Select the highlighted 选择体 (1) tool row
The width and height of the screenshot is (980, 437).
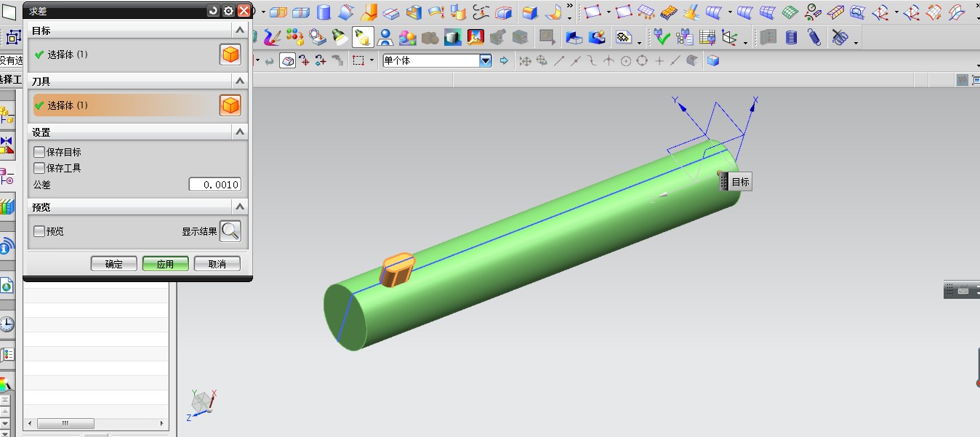click(x=125, y=105)
